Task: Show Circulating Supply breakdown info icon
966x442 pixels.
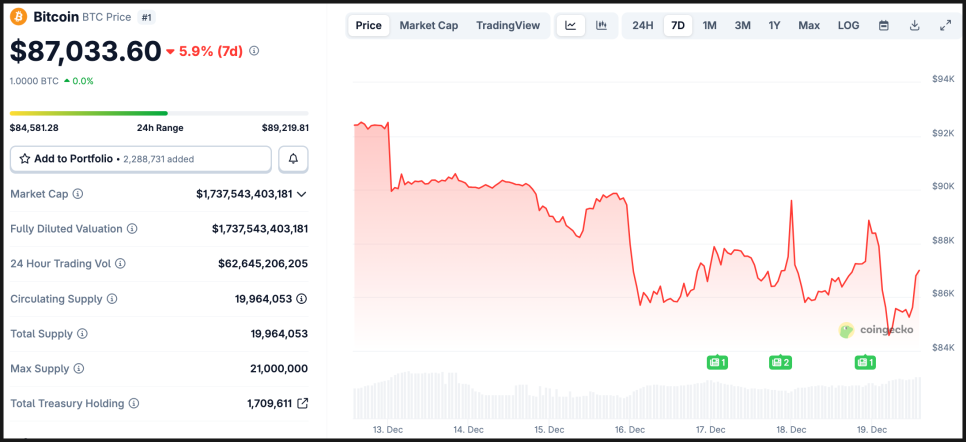Action: tap(301, 299)
